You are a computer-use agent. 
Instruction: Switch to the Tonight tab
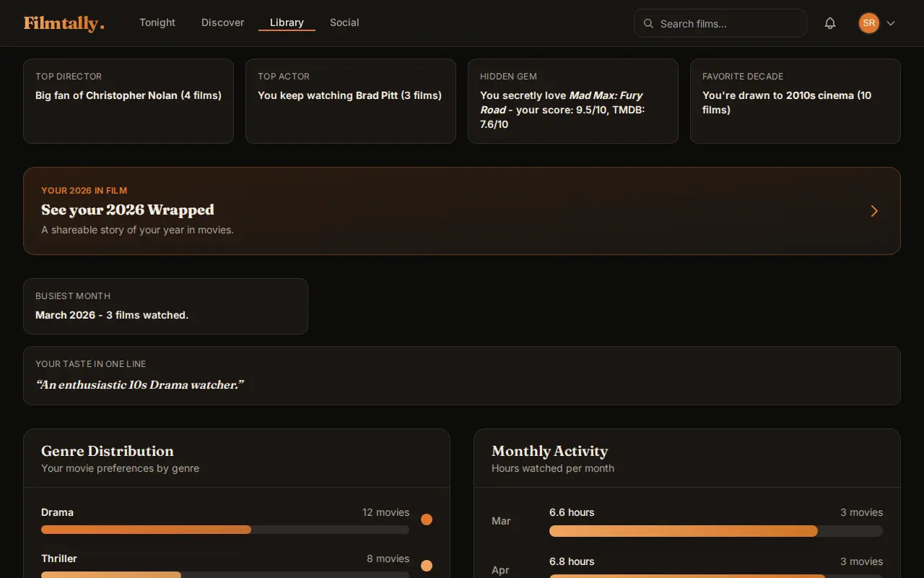click(x=157, y=22)
